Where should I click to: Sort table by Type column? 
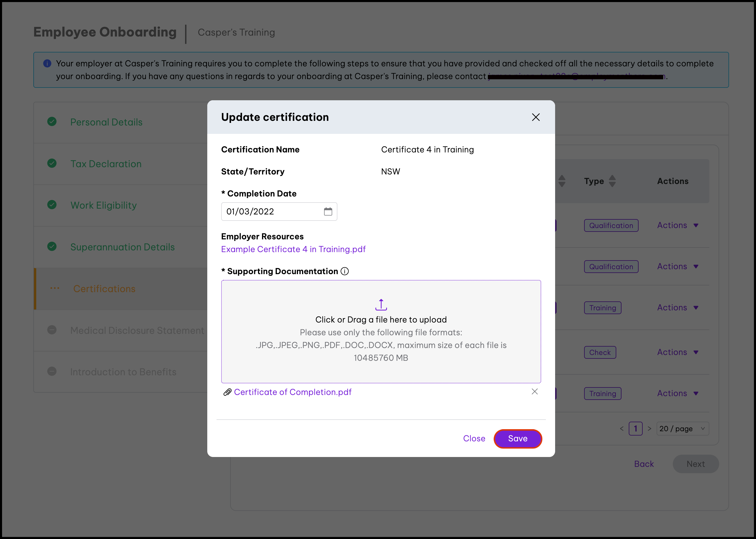612,181
